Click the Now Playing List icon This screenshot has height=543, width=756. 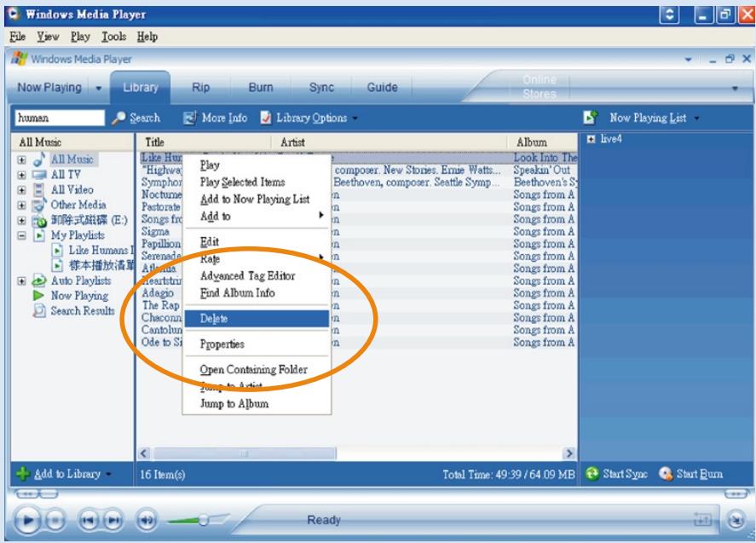[x=590, y=117]
